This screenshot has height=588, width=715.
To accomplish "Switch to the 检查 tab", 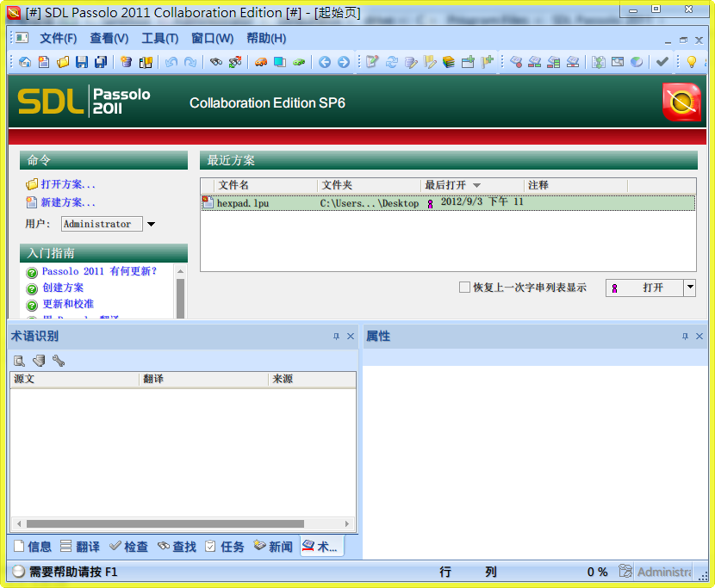I will [129, 546].
